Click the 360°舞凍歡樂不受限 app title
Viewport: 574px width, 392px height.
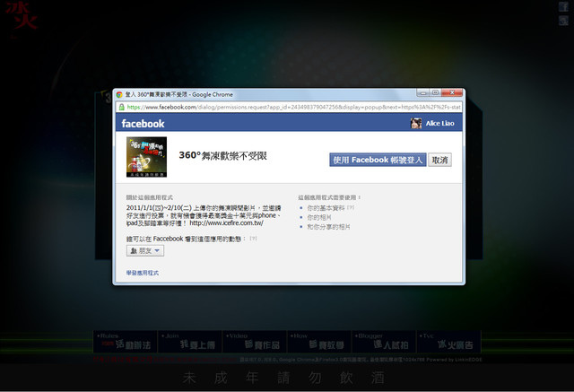tap(222, 155)
